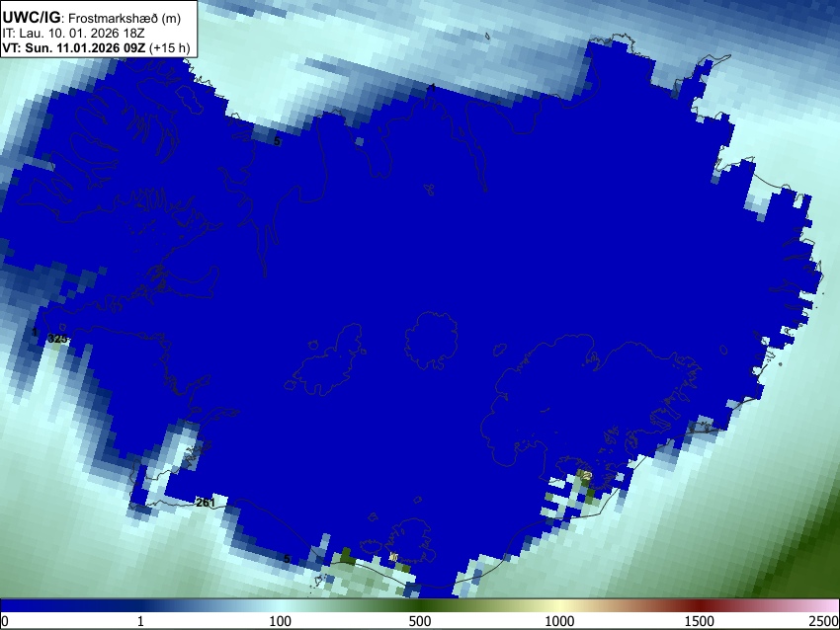Click colour scale label '100'
840x630 pixels.
pyautogui.click(x=281, y=621)
